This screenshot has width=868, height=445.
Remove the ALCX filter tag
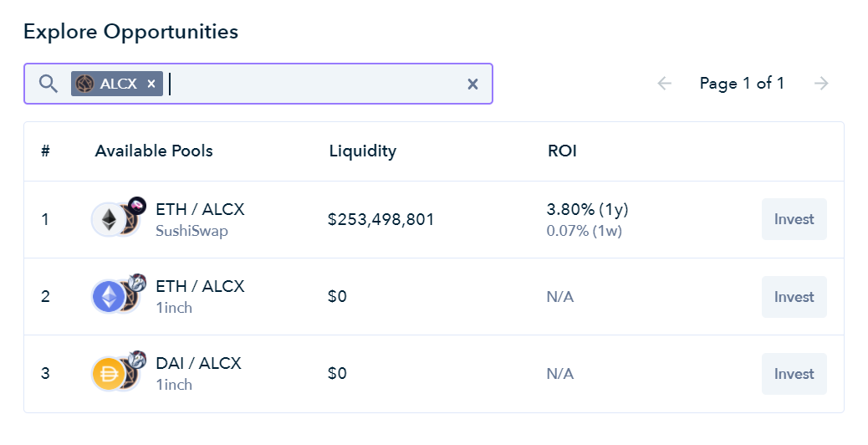(151, 84)
